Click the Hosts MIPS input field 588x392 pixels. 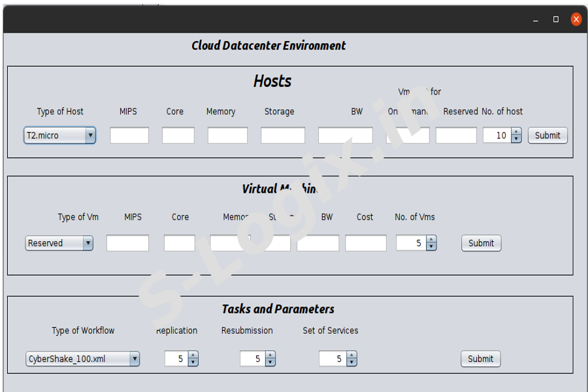129,136
